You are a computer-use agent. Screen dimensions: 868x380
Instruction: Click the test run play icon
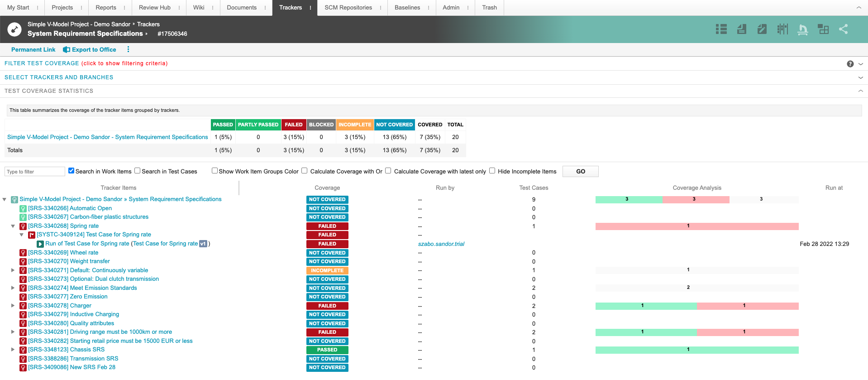(40, 244)
